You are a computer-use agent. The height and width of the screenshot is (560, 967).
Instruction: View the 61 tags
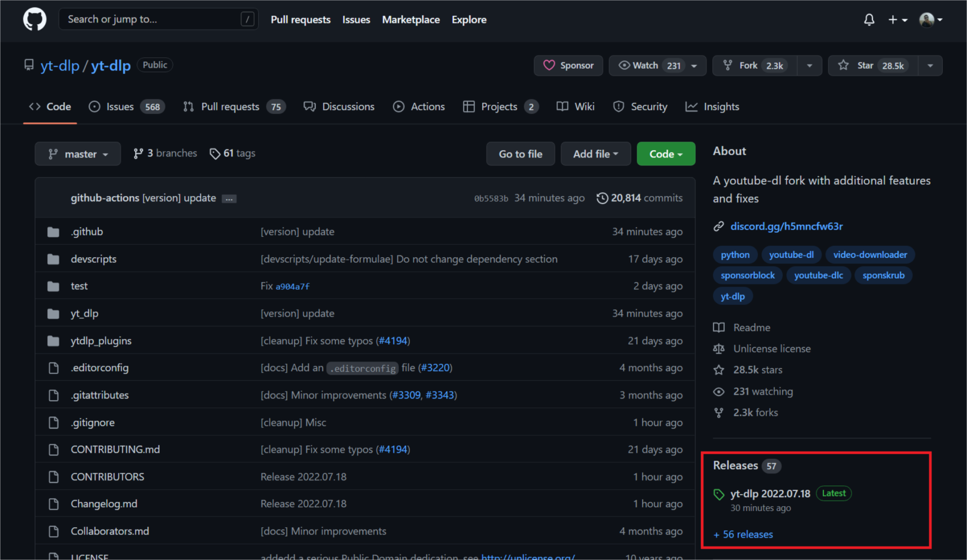233,153
